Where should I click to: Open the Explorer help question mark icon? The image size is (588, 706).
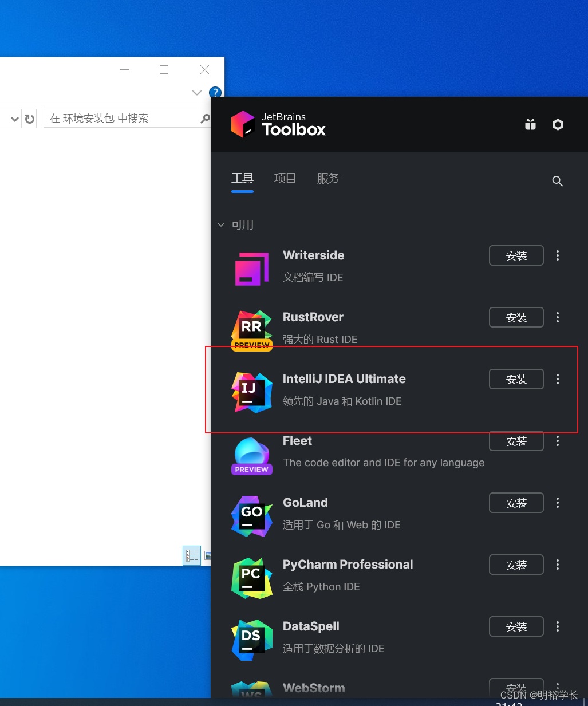tap(215, 92)
